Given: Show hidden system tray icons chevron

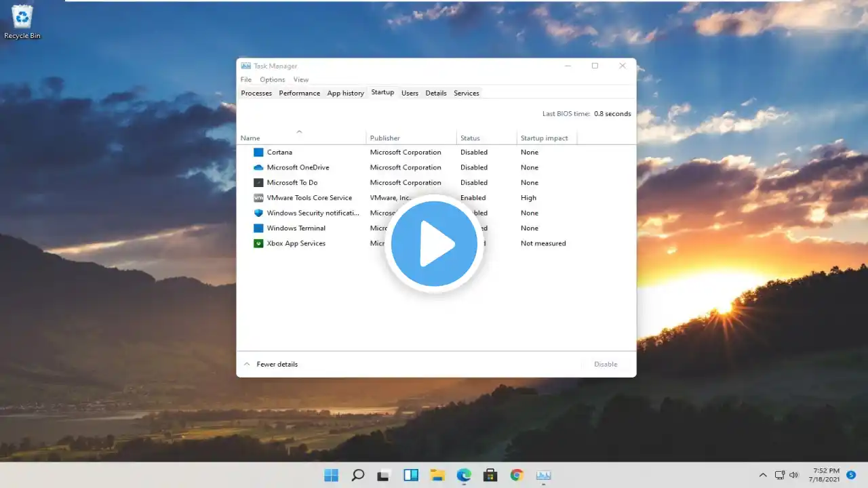Looking at the screenshot, I should [x=763, y=475].
